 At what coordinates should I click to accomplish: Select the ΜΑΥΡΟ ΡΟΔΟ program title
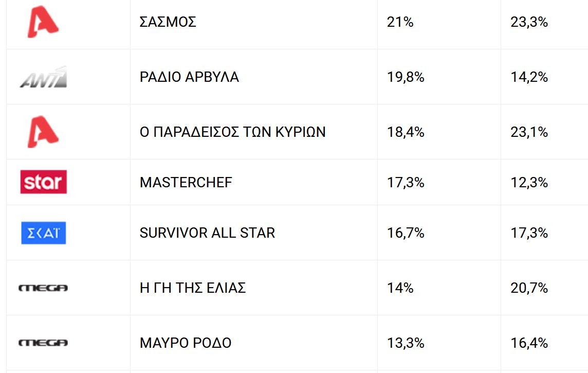tap(185, 343)
